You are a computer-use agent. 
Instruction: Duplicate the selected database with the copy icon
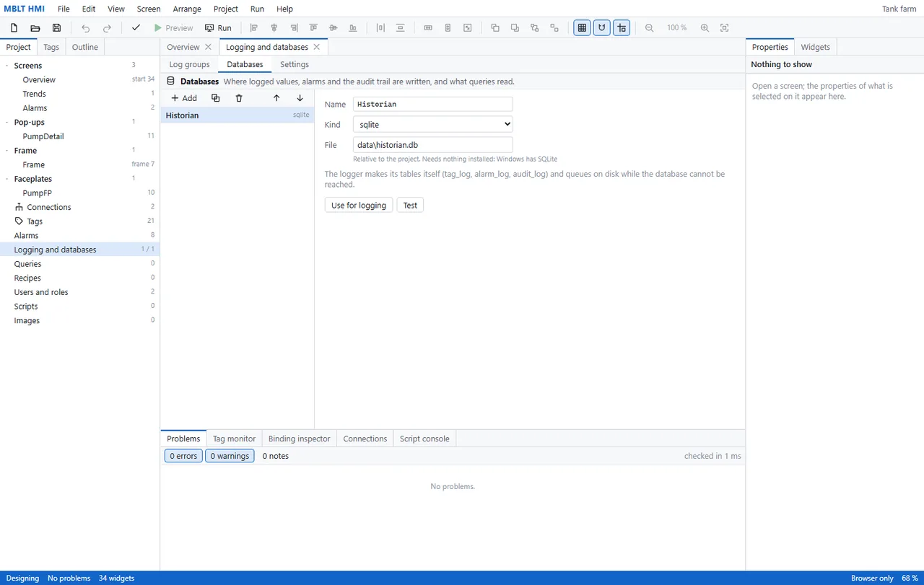215,98
